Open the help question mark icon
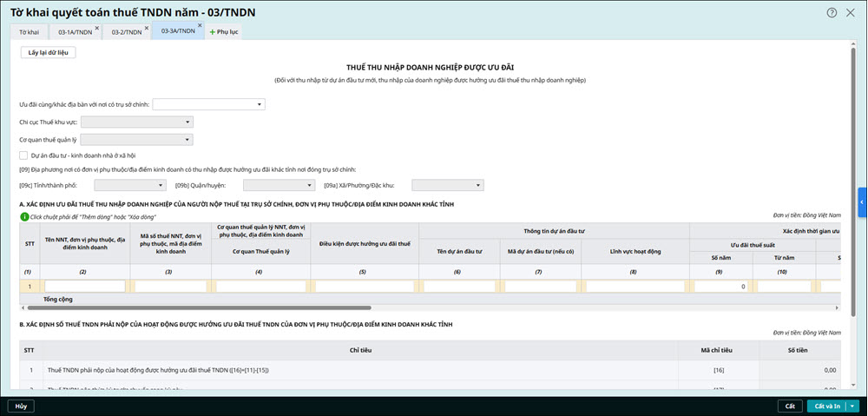This screenshot has height=416, width=868. click(832, 12)
